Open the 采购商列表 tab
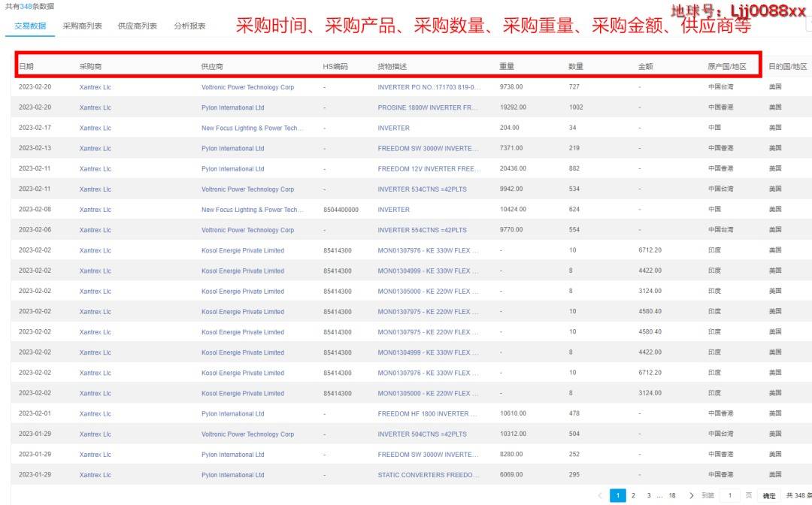Viewport: 812px width, 505px height. [x=83, y=26]
